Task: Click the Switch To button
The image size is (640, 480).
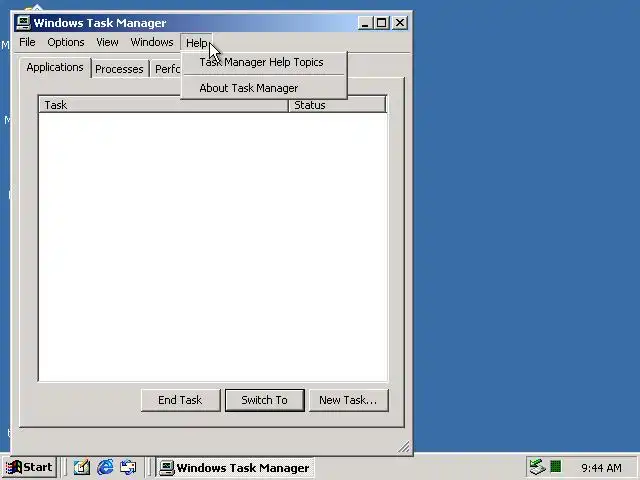Action: point(264,400)
